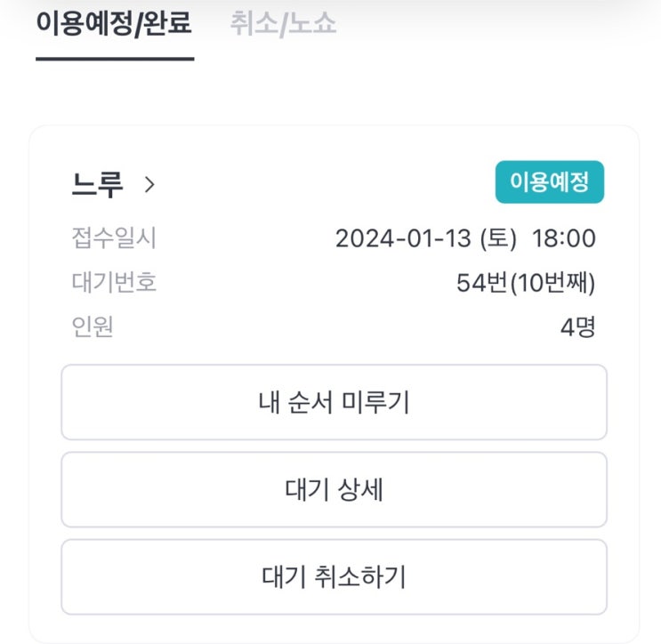Open 대기 상세 details

pyautogui.click(x=334, y=490)
